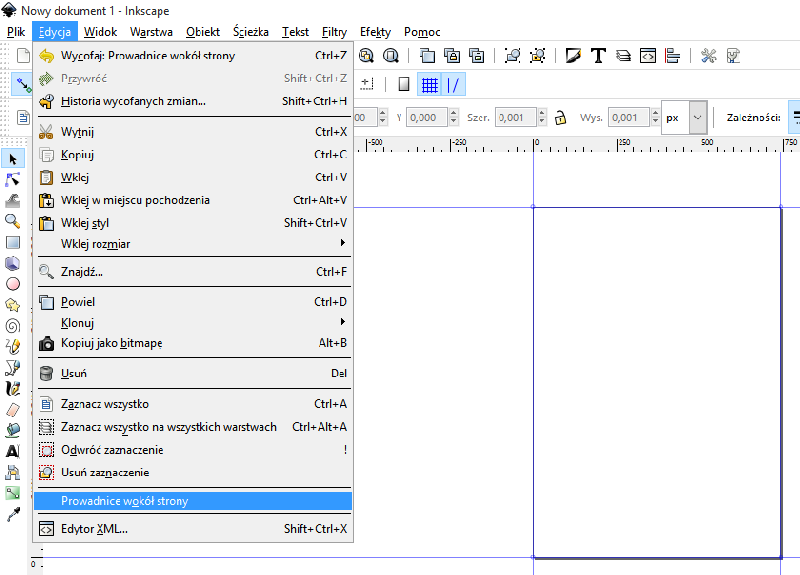Select the Node edit tool
The width and height of the screenshot is (800, 575).
click(13, 180)
